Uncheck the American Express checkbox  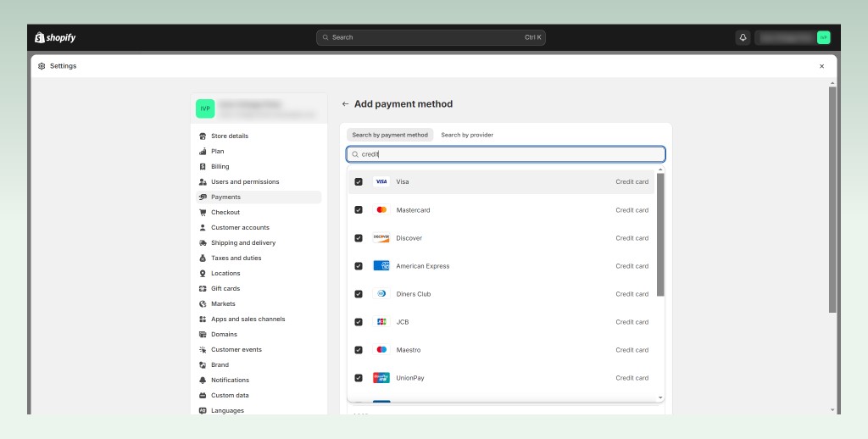(x=359, y=266)
